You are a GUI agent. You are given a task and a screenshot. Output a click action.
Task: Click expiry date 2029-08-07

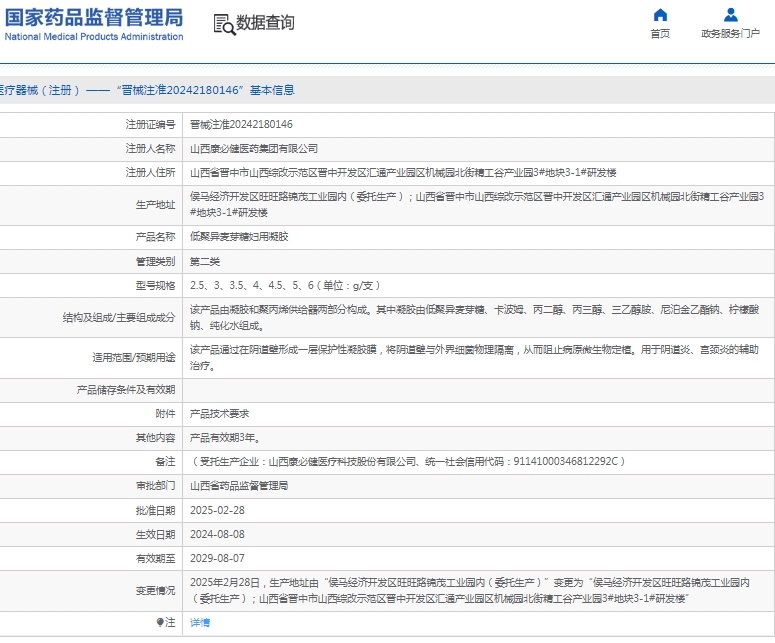click(217, 558)
